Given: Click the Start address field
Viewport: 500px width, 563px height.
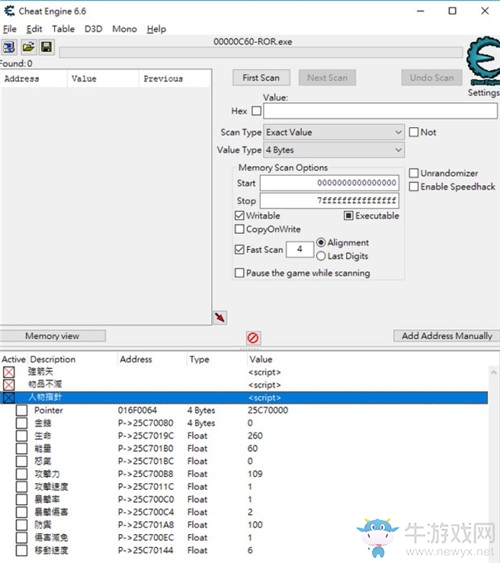Looking at the screenshot, I should tap(329, 183).
